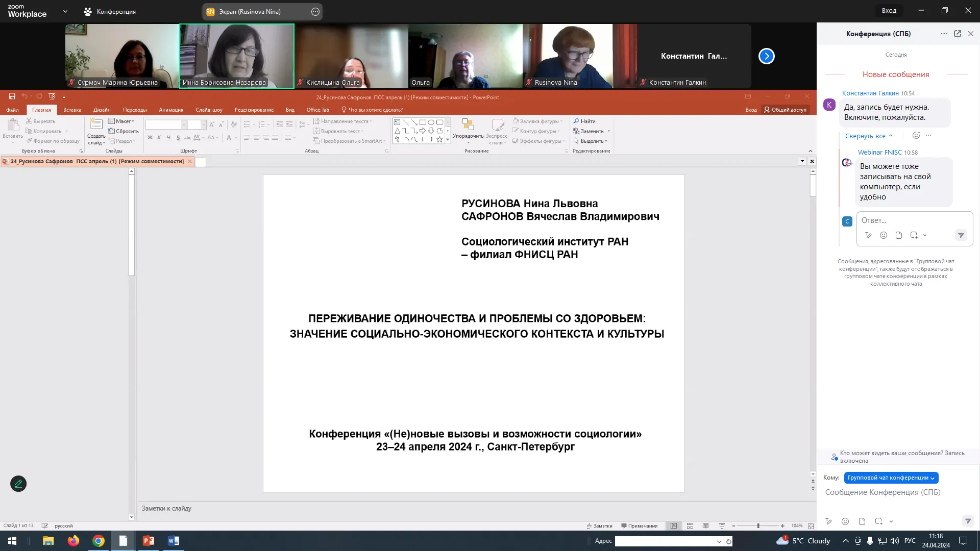Click the Вход button in Zoom title bar

(x=889, y=11)
